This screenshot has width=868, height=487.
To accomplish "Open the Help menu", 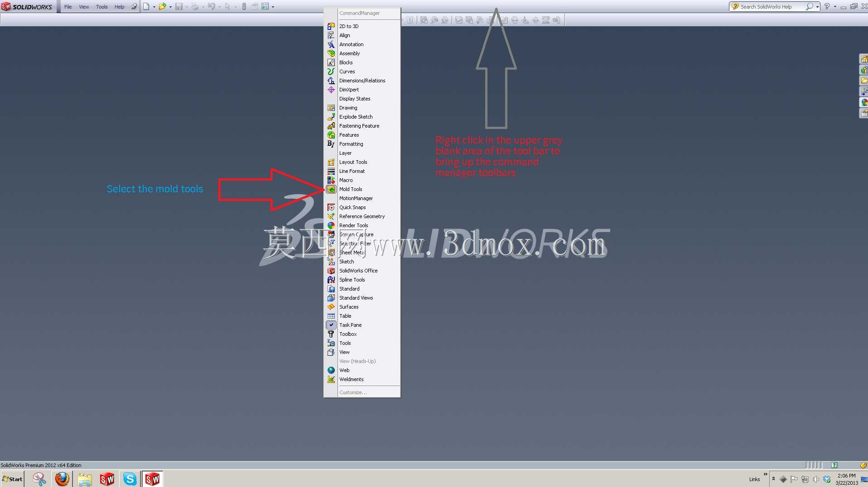I will click(119, 7).
